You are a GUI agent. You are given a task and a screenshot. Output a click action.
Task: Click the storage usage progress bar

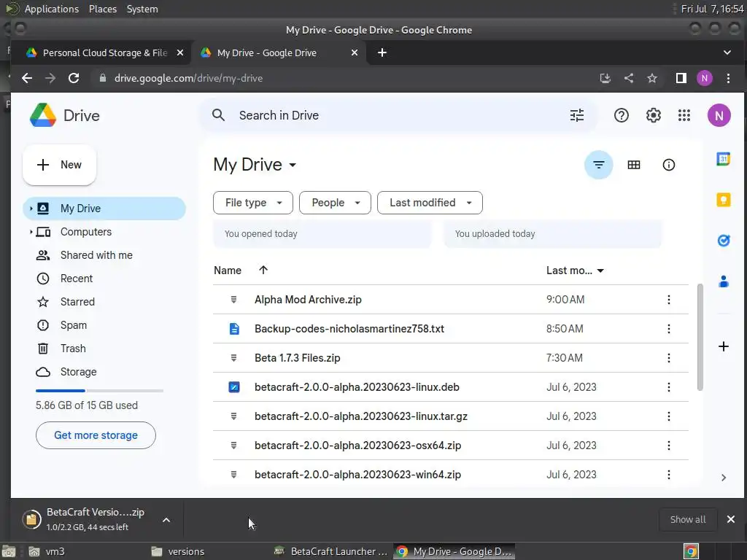click(99, 391)
